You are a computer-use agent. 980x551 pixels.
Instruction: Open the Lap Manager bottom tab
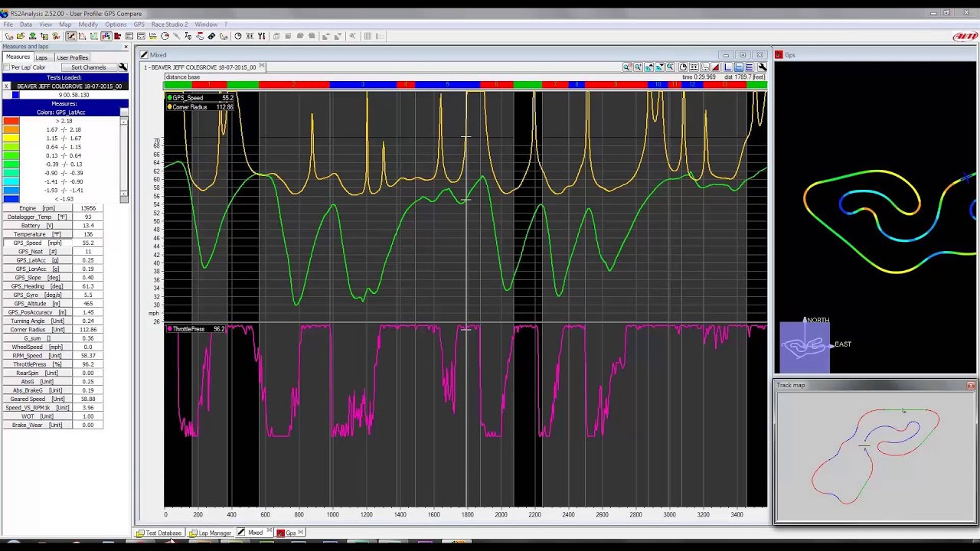(211, 533)
